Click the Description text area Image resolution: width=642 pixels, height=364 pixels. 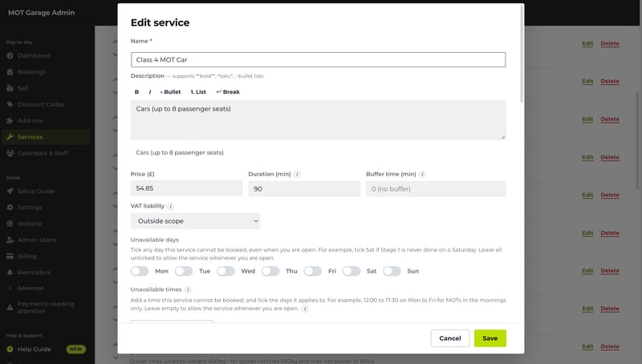pyautogui.click(x=318, y=120)
